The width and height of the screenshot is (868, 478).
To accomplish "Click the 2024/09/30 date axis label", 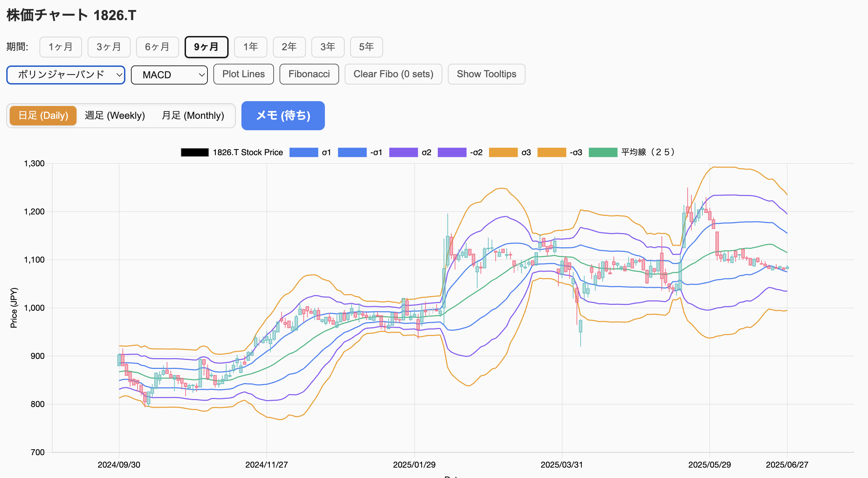I will 119,465.
